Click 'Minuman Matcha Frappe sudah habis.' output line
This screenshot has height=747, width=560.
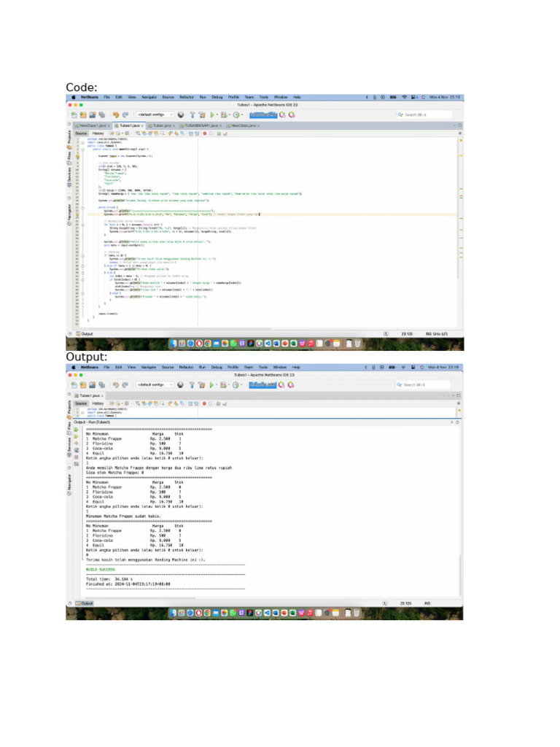click(x=123, y=516)
